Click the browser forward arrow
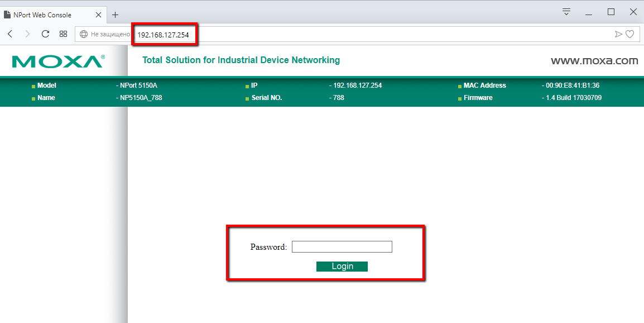The image size is (644, 323). (x=27, y=34)
